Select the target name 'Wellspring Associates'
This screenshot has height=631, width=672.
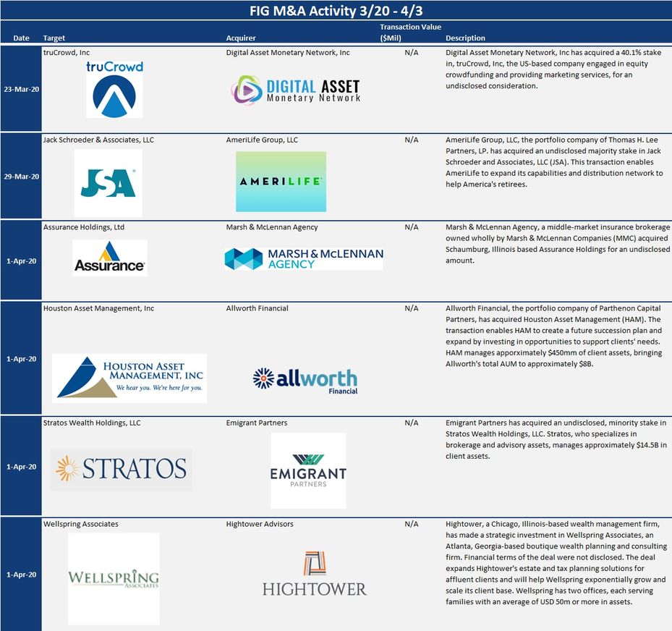point(80,524)
